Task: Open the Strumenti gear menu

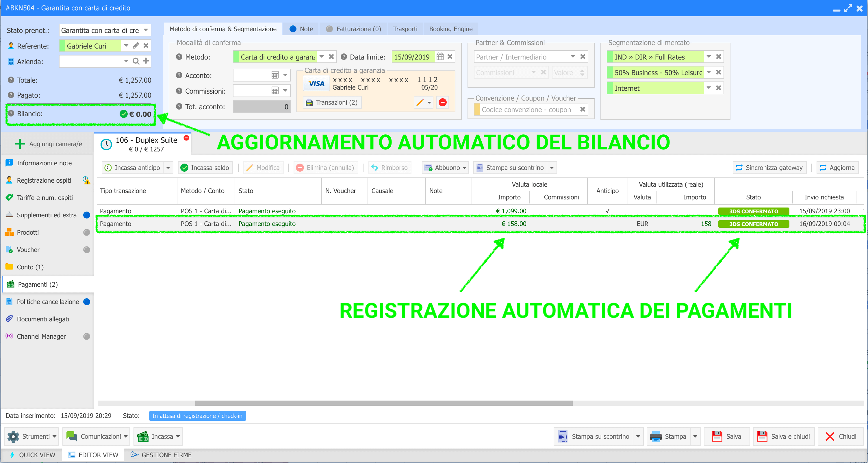Action: (x=31, y=436)
